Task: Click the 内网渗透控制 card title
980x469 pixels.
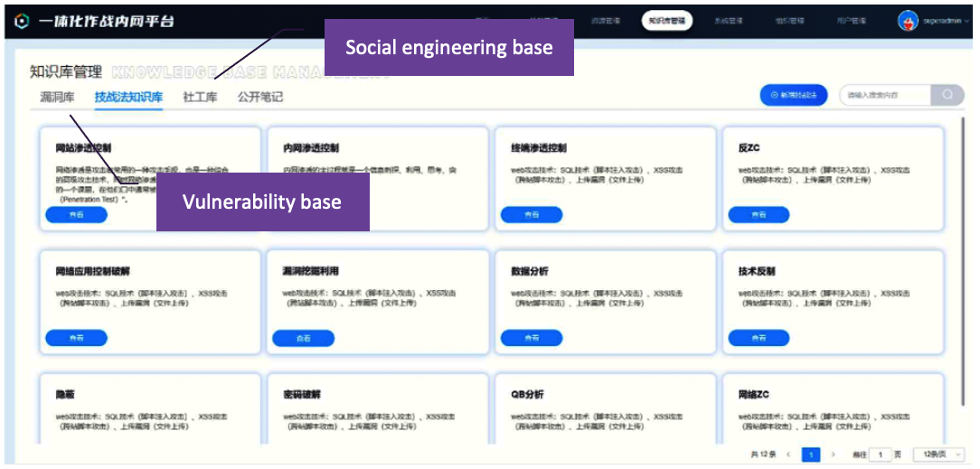Action: tap(311, 148)
